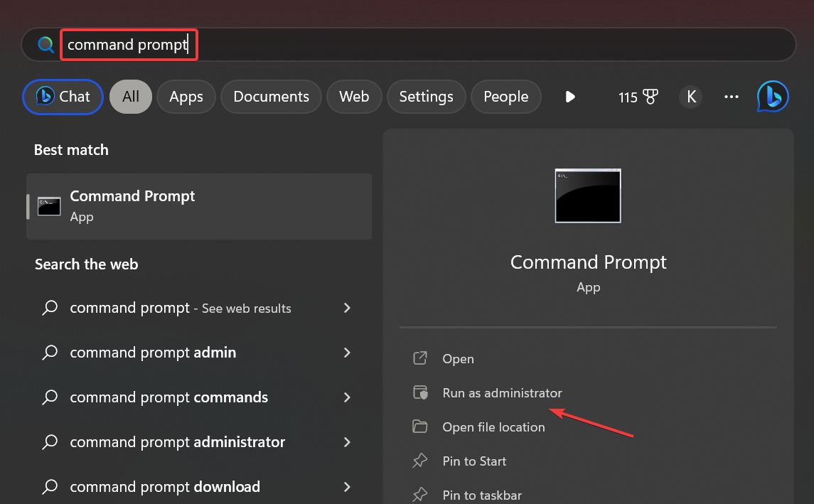Switch to the People filter tab

pyautogui.click(x=505, y=97)
